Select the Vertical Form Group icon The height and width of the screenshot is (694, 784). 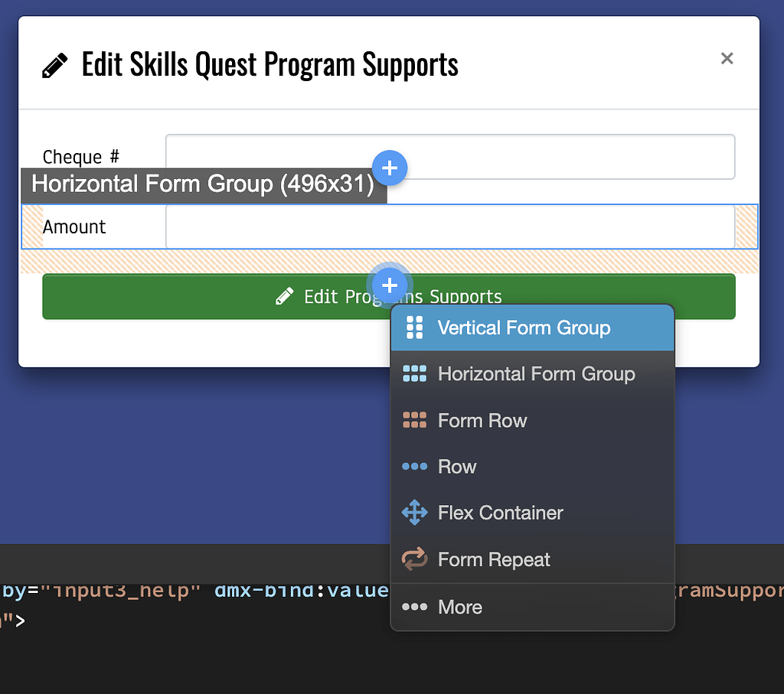click(x=415, y=327)
